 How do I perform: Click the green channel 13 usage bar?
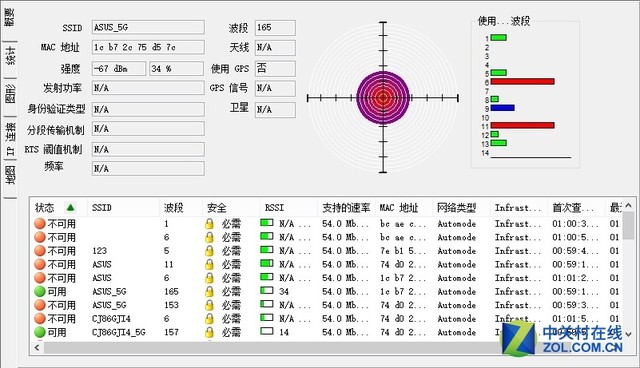click(499, 143)
